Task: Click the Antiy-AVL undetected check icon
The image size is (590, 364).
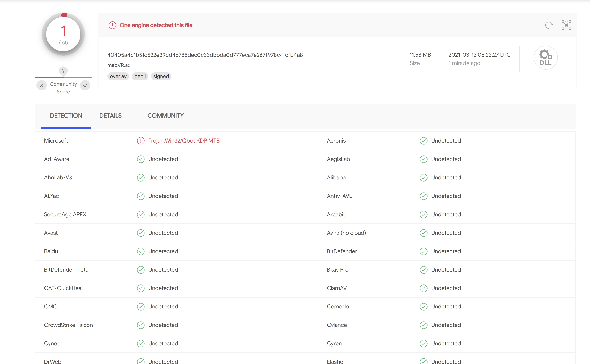Action: click(x=423, y=196)
